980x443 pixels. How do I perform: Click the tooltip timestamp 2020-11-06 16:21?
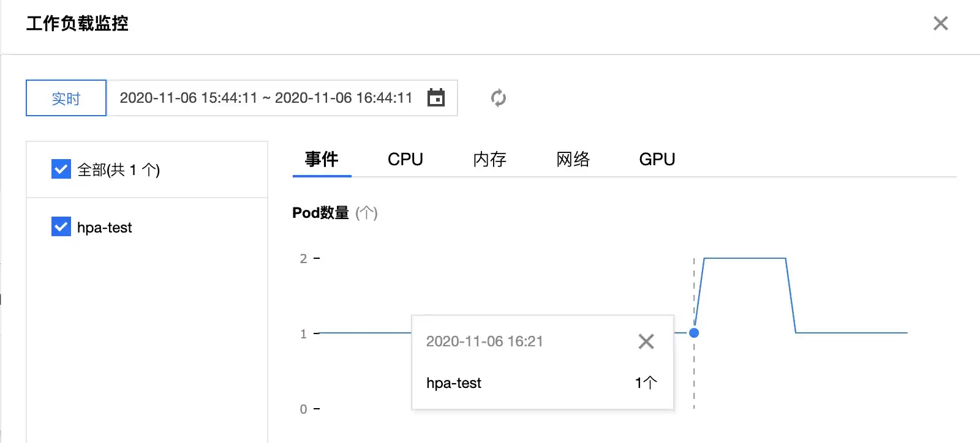click(484, 341)
